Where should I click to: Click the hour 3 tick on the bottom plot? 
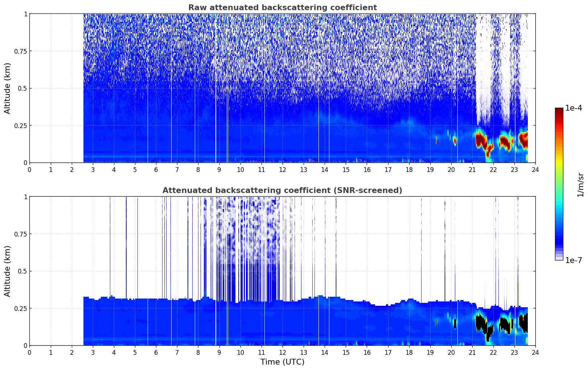[93, 352]
